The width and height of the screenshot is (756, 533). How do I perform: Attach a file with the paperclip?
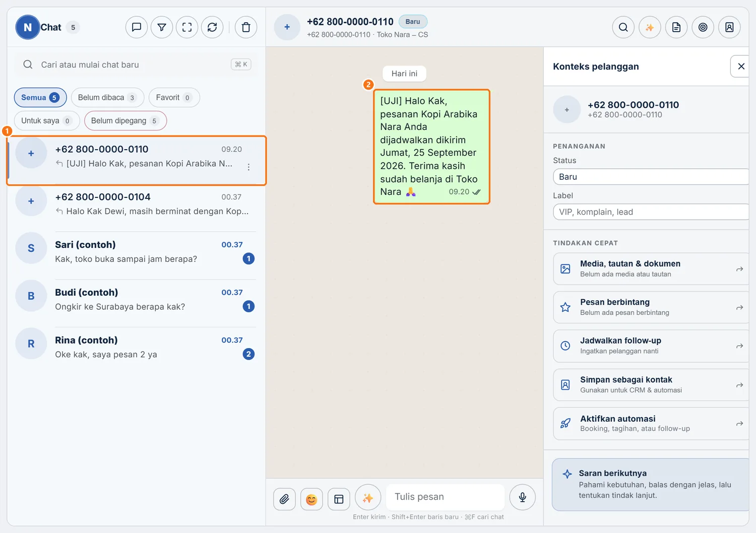pos(285,499)
